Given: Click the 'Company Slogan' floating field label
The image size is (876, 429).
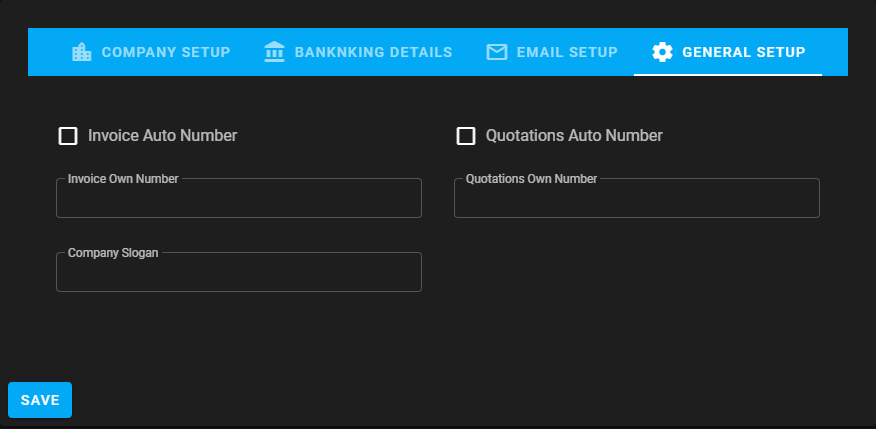Looking at the screenshot, I should tap(113, 253).
